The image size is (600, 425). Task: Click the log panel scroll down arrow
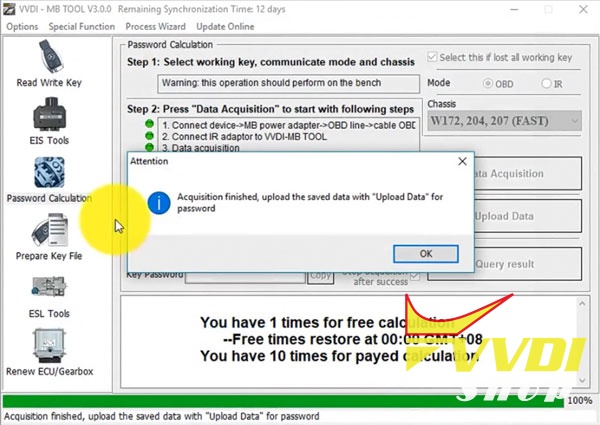582,380
